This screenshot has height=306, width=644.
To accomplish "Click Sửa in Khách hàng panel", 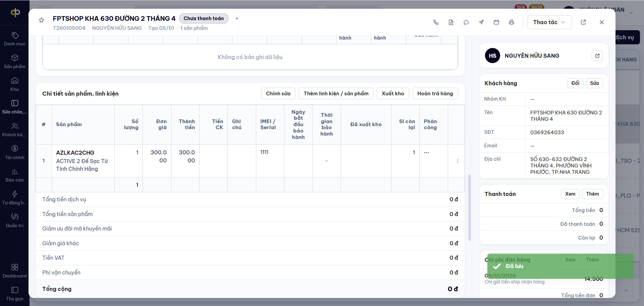I will (x=594, y=83).
